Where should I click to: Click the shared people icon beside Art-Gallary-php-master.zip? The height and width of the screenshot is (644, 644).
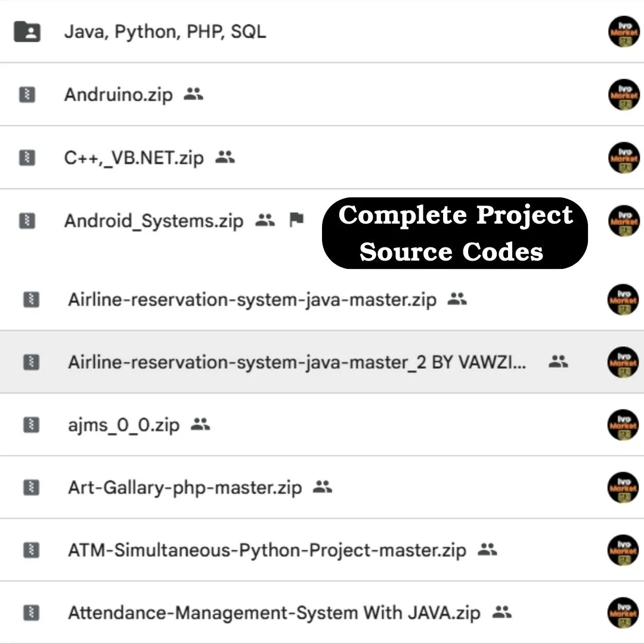pyautogui.click(x=322, y=487)
